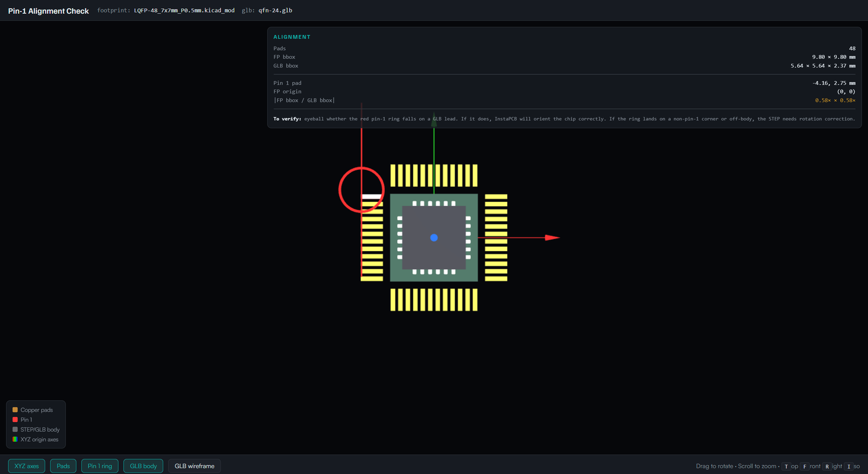Click the Pin 1 pad label

pos(287,83)
